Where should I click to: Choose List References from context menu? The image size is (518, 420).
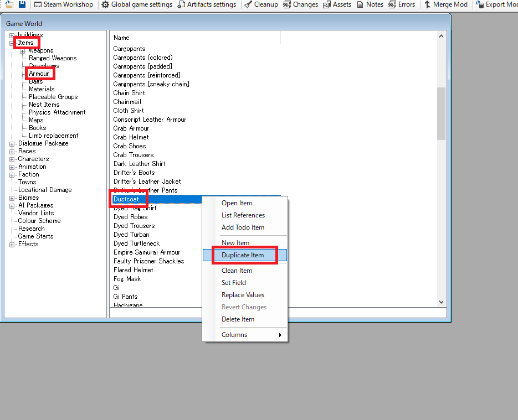tap(245, 215)
